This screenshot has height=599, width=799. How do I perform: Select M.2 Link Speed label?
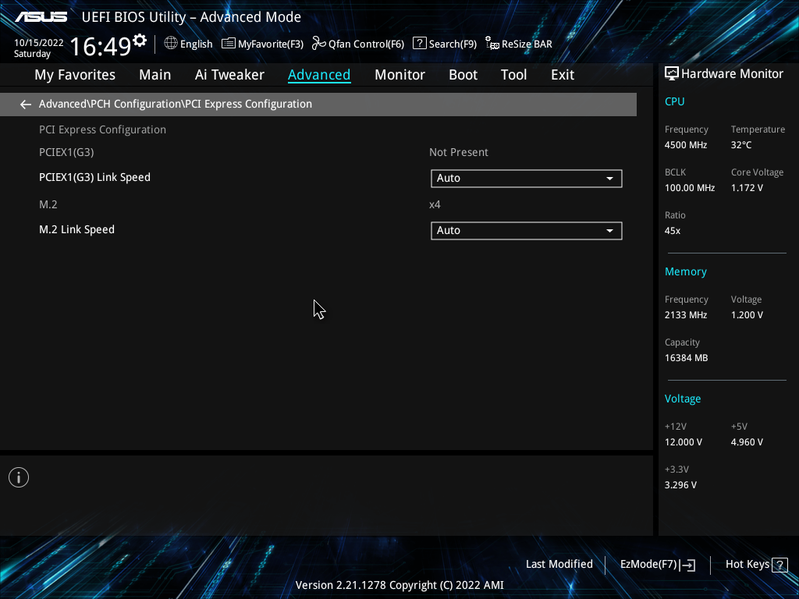point(77,230)
